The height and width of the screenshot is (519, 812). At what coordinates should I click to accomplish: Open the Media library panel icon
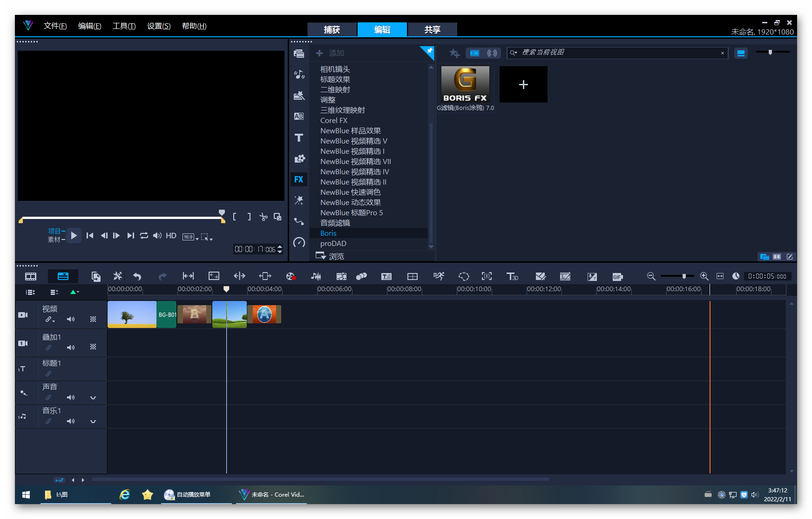(299, 54)
